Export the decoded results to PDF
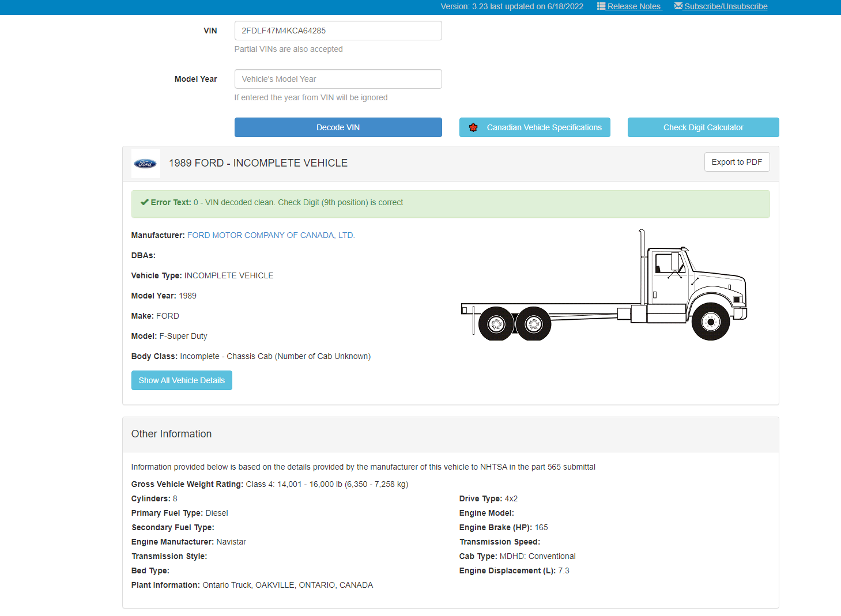The image size is (841, 616). coord(737,162)
